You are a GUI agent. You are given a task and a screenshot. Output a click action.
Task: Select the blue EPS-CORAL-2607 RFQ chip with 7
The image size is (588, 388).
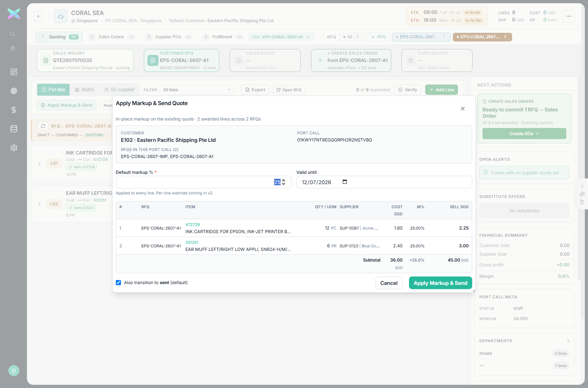pyautogui.click(x=421, y=37)
